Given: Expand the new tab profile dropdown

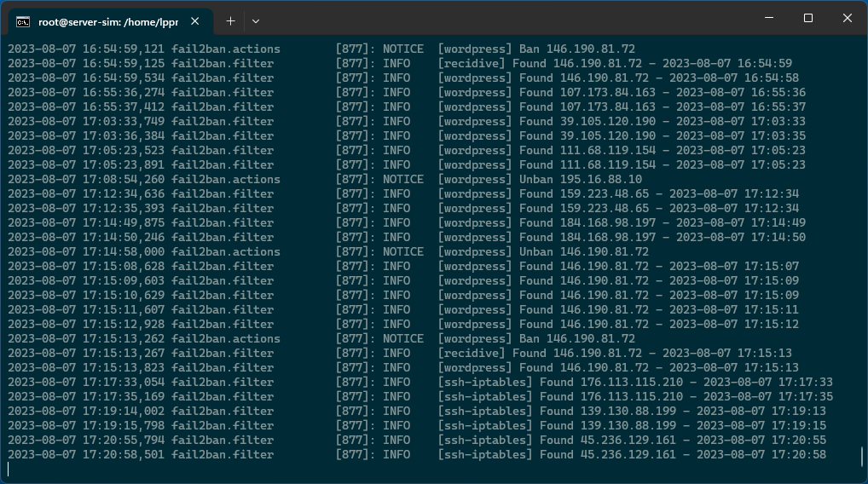Looking at the screenshot, I should [x=256, y=20].
